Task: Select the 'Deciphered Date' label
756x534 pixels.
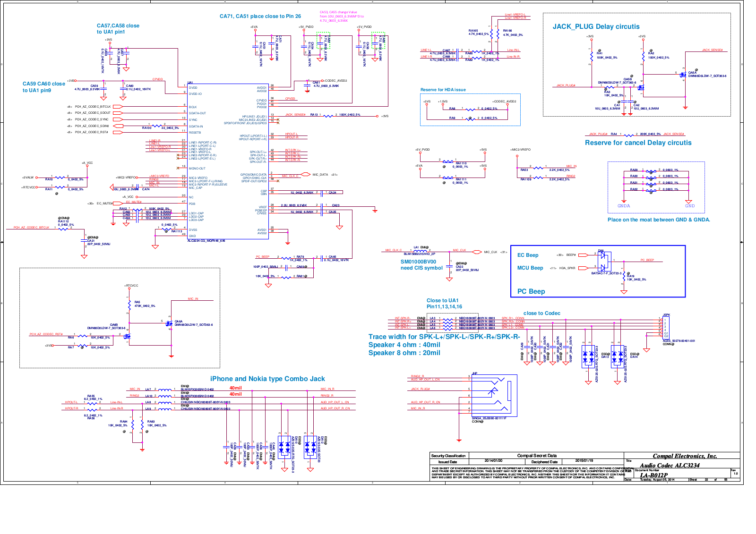Action: tap(544, 462)
